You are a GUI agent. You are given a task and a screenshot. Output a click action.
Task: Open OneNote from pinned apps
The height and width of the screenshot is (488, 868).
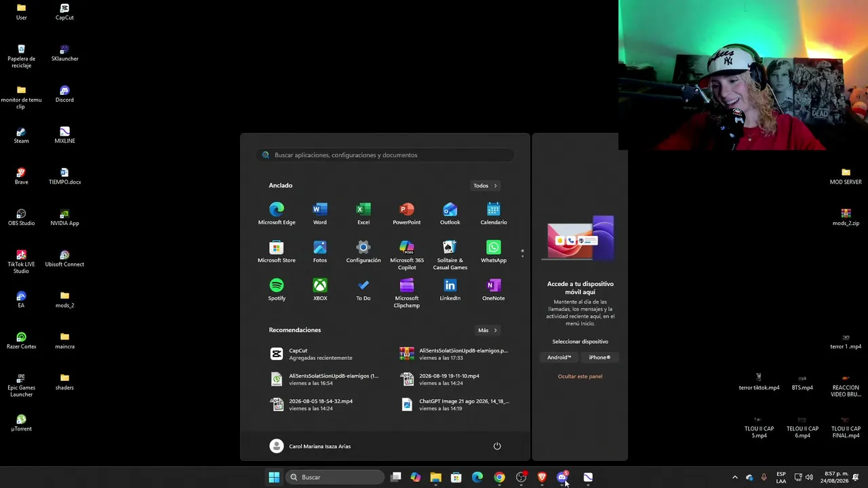[494, 289]
